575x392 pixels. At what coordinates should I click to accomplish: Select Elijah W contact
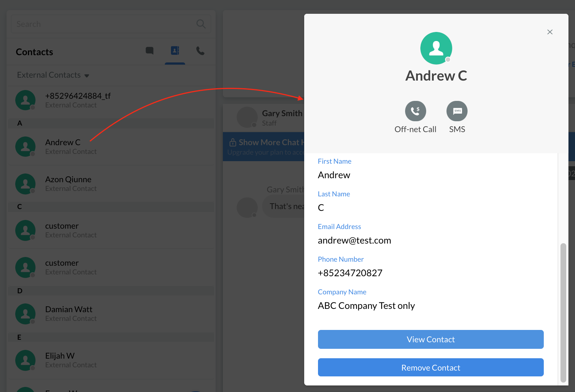111,360
